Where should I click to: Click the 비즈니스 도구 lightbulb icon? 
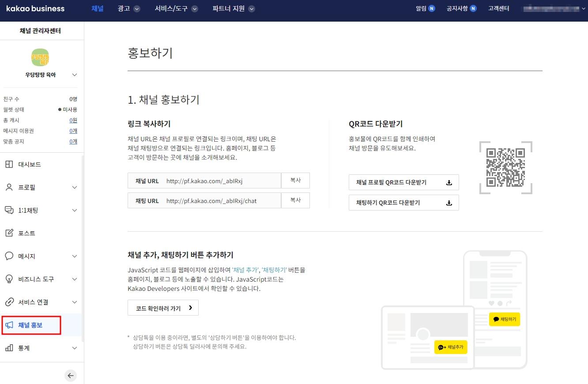click(x=9, y=279)
